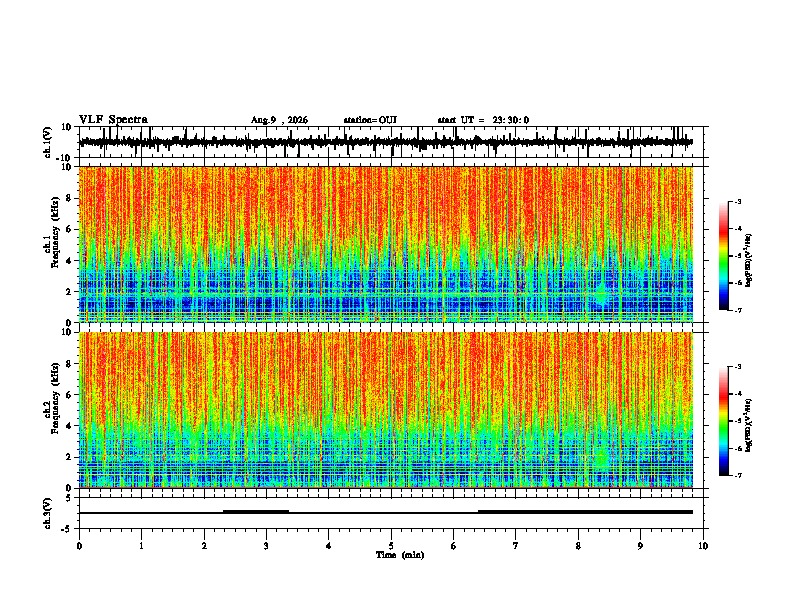Click the "Time (min)" axis label
Screen dimensions: 792x612
point(400,555)
